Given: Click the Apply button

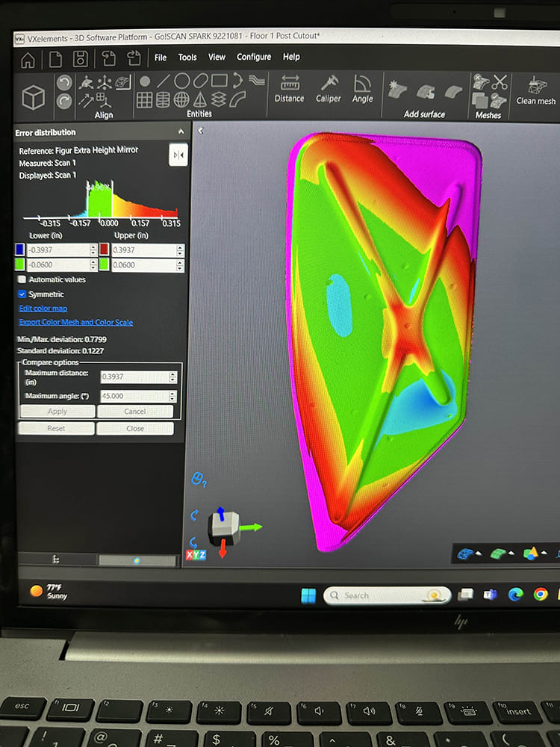Looking at the screenshot, I should [x=57, y=412].
